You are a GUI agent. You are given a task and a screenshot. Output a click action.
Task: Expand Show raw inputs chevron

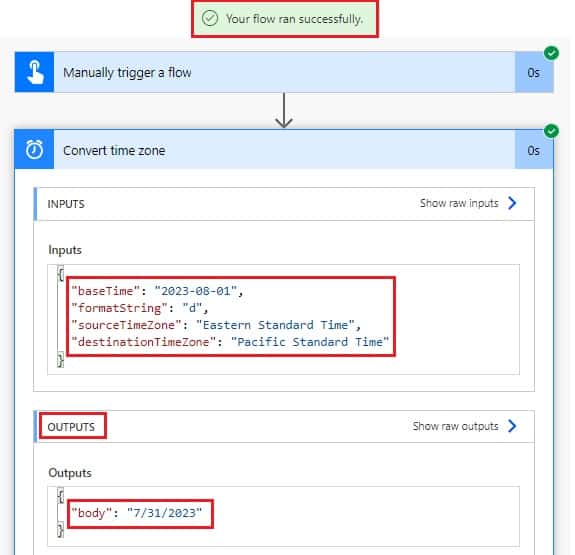(x=512, y=203)
